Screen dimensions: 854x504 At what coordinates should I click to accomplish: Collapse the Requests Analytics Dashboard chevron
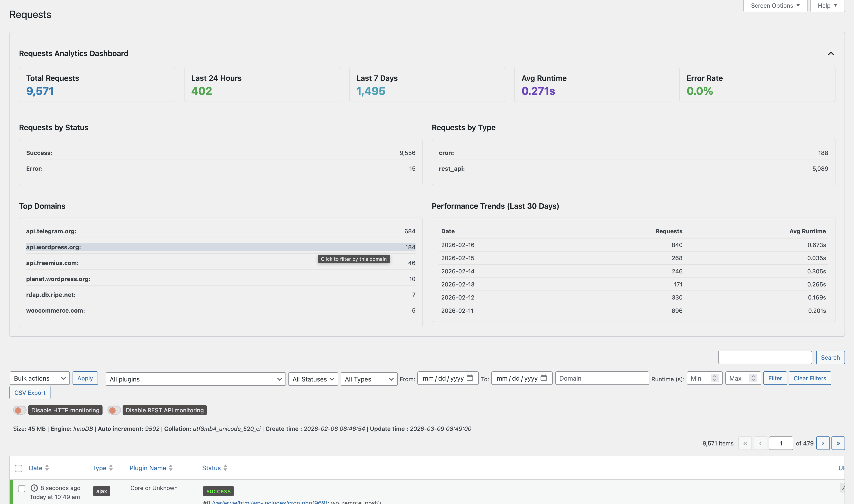point(831,54)
